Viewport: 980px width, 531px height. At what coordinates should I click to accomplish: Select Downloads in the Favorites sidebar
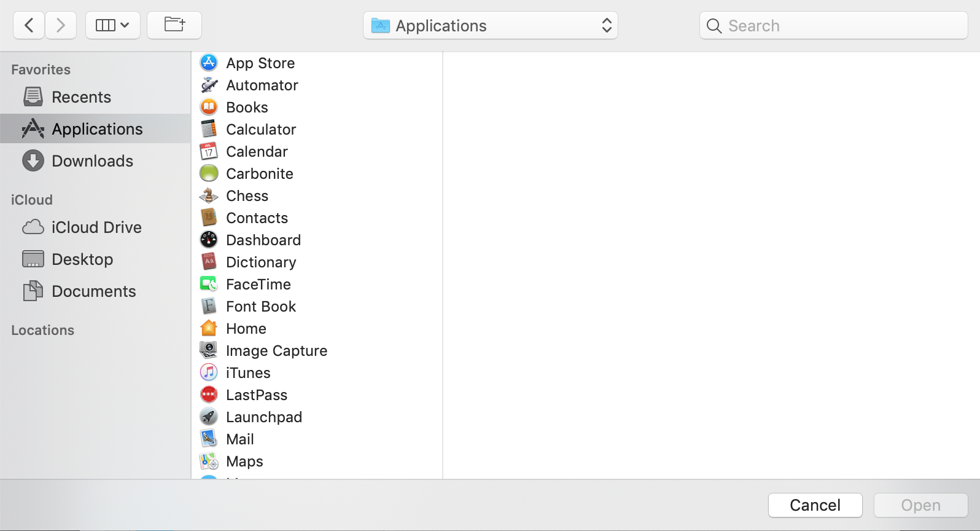(x=92, y=161)
